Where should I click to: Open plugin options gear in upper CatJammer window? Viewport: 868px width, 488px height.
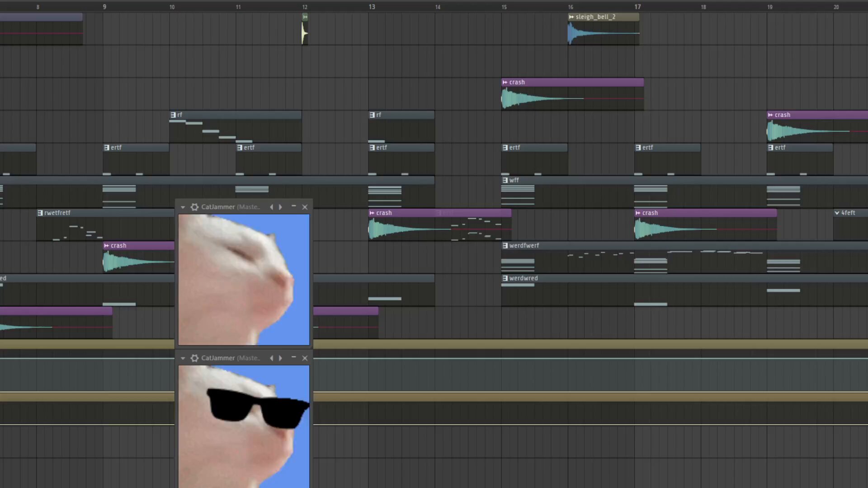point(194,207)
